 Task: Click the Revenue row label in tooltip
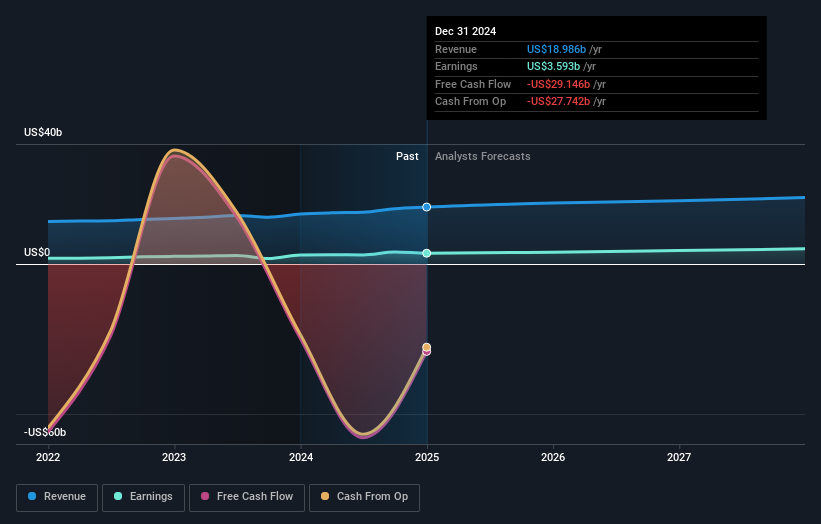456,49
